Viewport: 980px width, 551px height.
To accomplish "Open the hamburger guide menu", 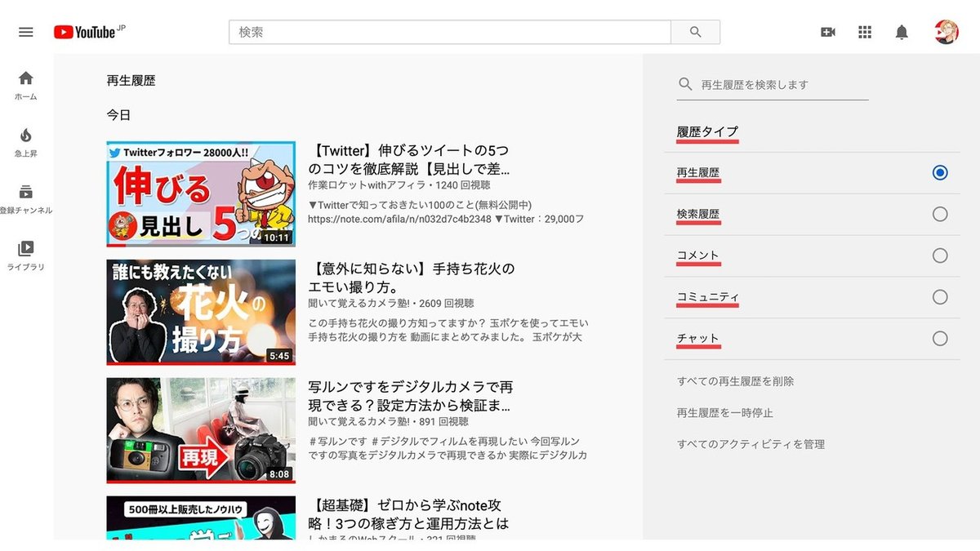I will 26,32.
